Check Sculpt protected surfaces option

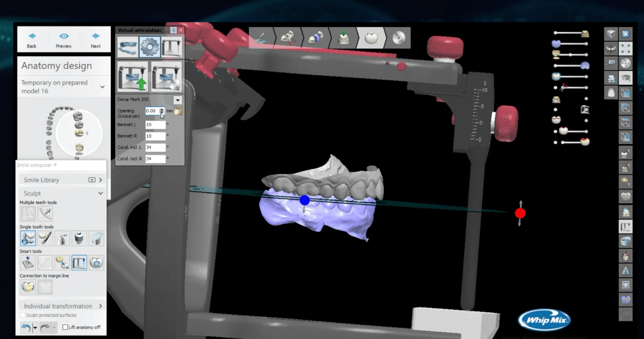pos(23,315)
